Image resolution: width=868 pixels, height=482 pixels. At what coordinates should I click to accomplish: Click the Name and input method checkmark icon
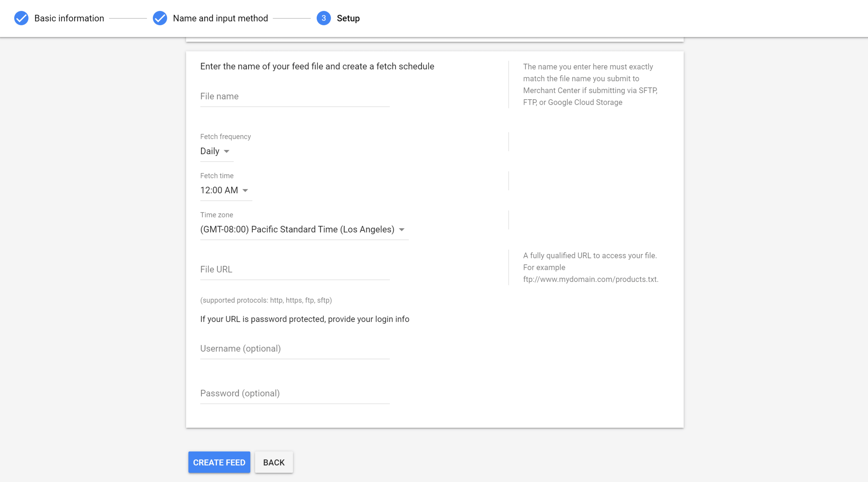click(x=160, y=18)
